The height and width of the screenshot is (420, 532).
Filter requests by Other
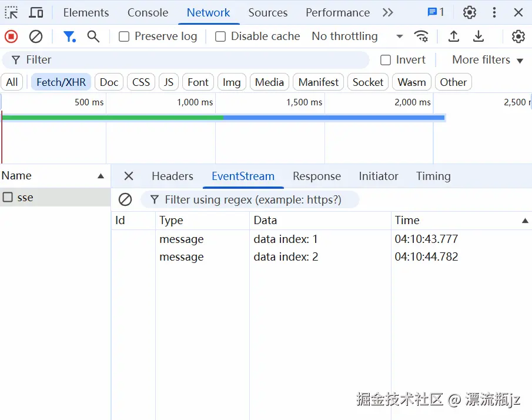453,82
